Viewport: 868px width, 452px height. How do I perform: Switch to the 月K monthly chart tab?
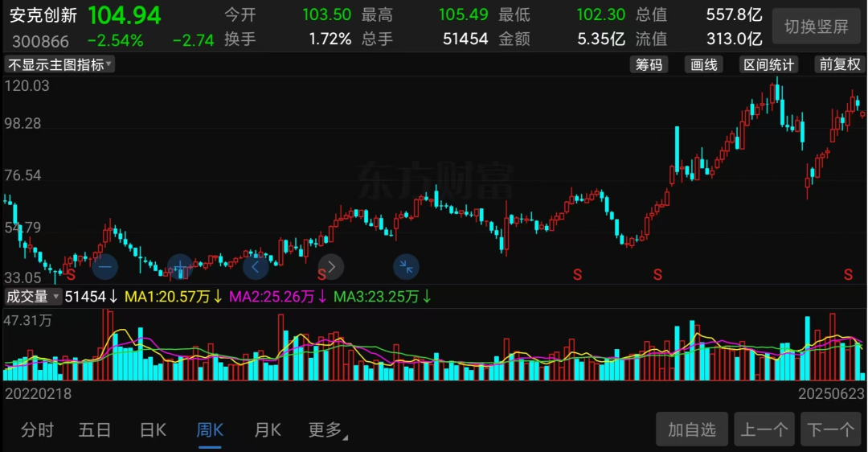268,430
